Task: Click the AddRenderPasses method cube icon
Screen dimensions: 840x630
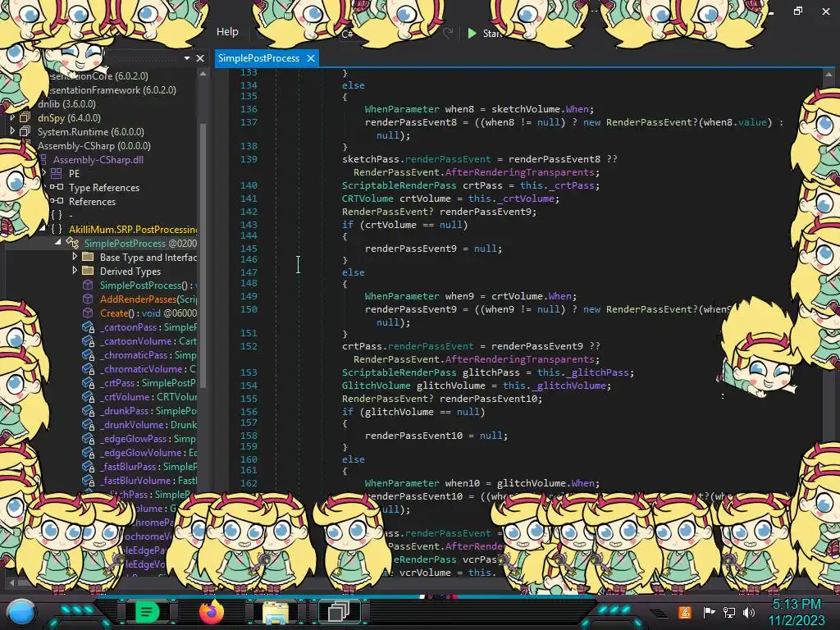Action: click(x=88, y=299)
